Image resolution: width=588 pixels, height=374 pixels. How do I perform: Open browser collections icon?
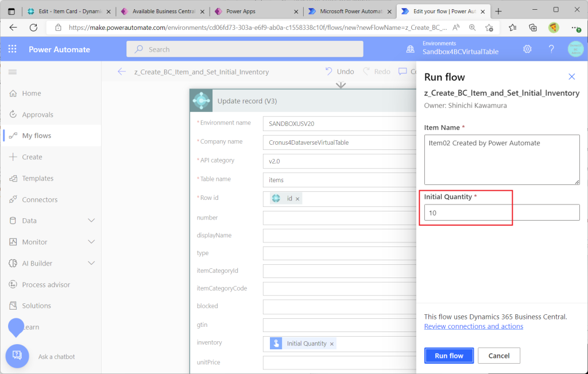click(x=533, y=28)
